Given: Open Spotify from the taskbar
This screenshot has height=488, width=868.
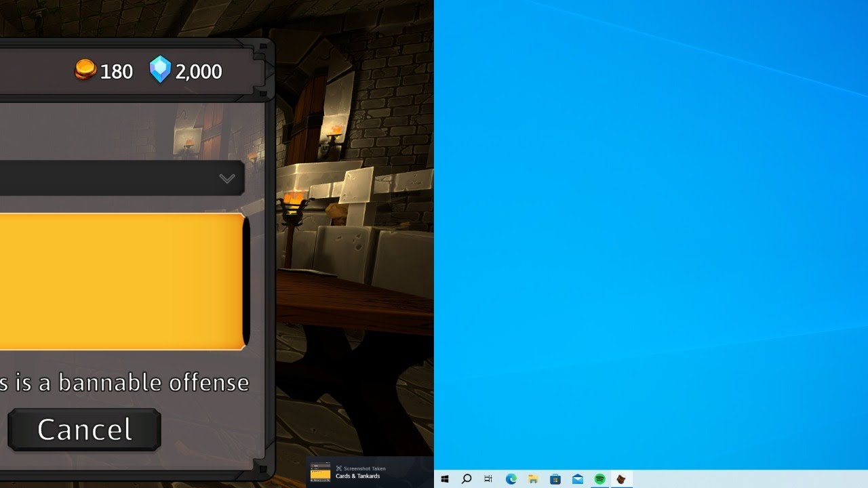Looking at the screenshot, I should point(600,479).
